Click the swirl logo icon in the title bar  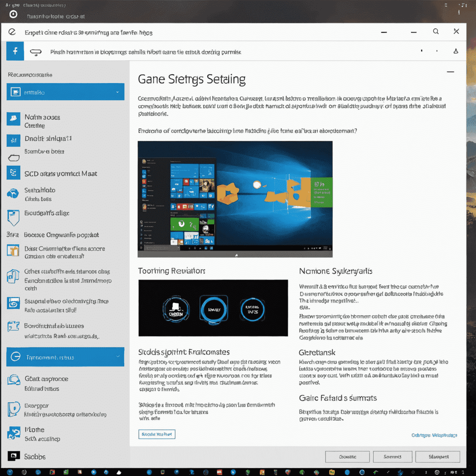(12, 32)
